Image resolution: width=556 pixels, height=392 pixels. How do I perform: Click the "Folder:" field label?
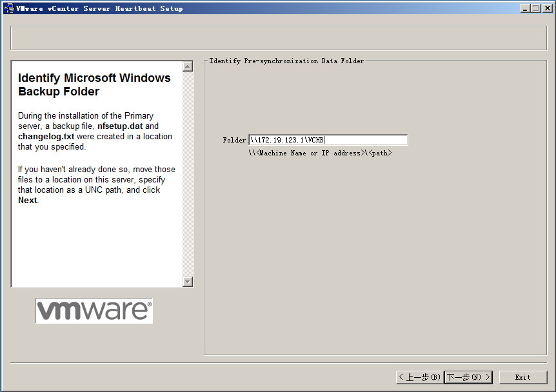point(235,140)
